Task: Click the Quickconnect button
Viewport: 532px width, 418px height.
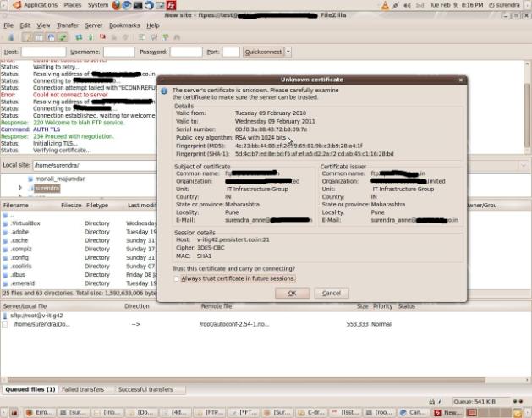Action: point(263,52)
